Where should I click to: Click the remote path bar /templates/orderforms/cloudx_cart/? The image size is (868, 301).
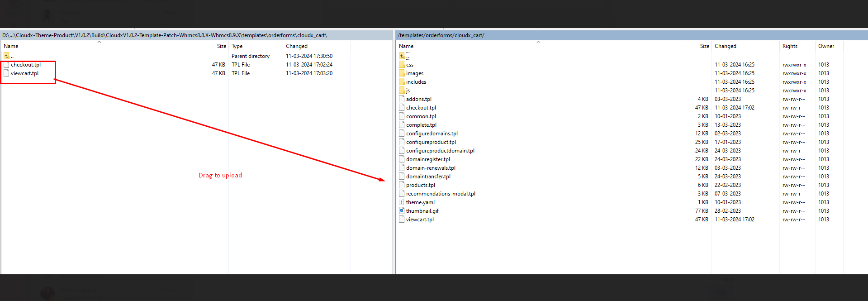tap(441, 35)
